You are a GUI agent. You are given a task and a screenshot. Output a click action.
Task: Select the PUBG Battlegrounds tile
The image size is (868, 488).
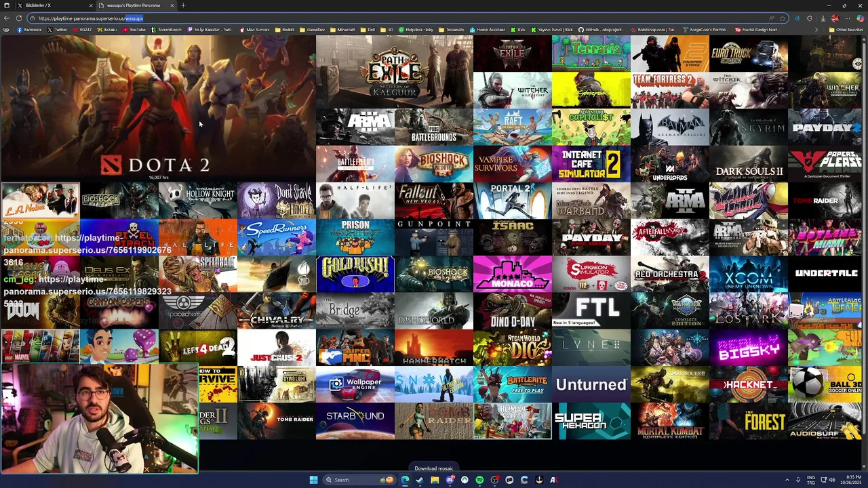click(x=434, y=127)
